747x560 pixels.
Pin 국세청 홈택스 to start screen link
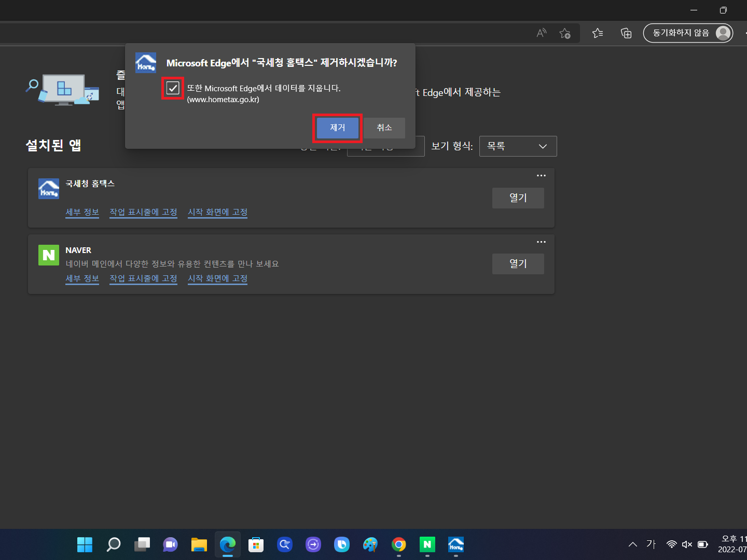[217, 212]
